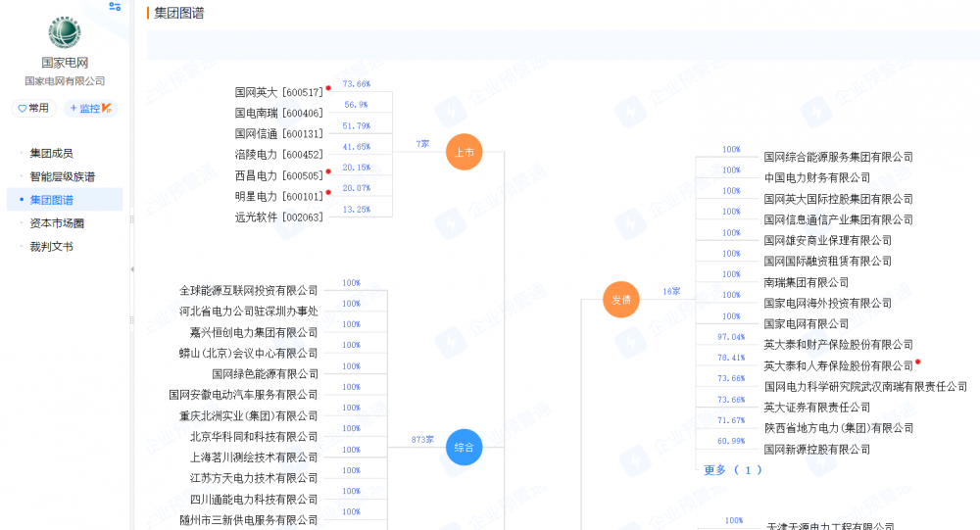Screen dimensions: 980x530
Task: Click the red risk dot beside 明星电力
Action: tap(328, 192)
